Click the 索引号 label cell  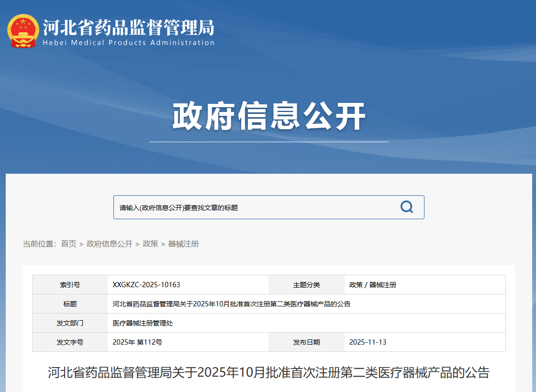coord(69,284)
